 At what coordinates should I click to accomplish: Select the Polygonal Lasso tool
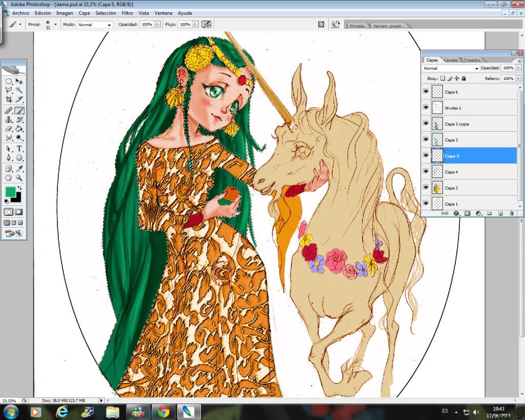coord(9,90)
